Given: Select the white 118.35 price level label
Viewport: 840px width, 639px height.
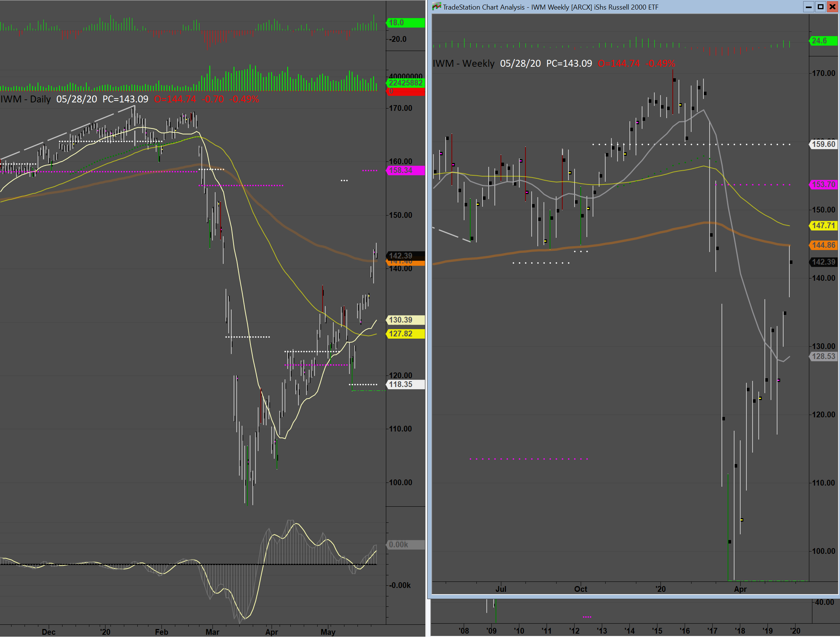Looking at the screenshot, I should [406, 384].
